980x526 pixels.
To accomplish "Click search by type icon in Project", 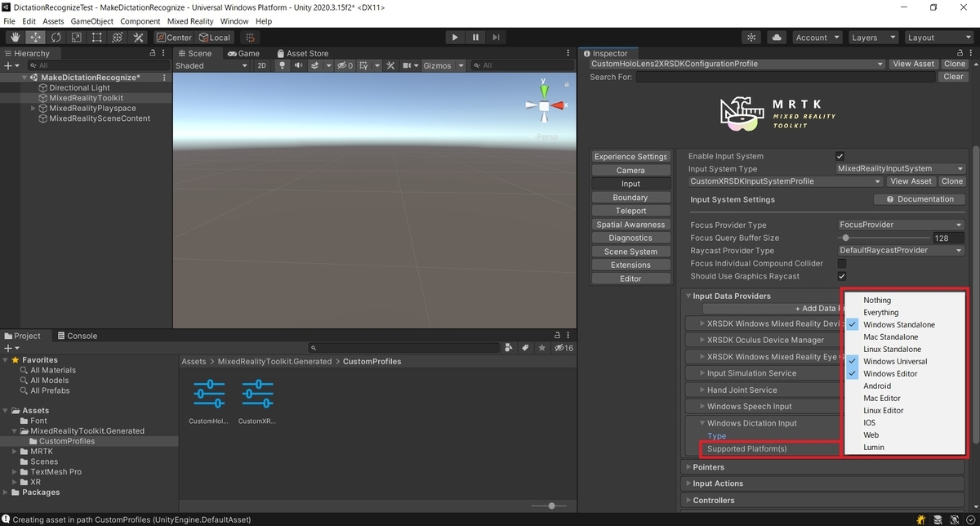I will (x=509, y=348).
